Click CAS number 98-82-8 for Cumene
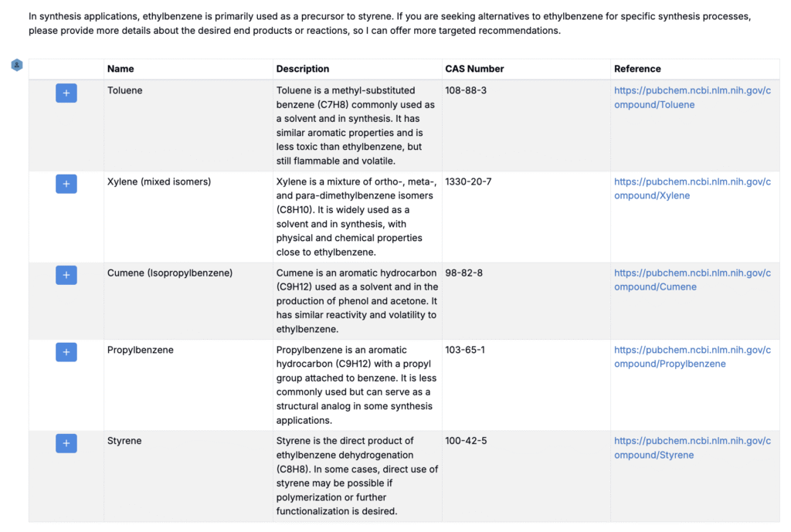This screenshot has height=532, width=791. point(463,273)
